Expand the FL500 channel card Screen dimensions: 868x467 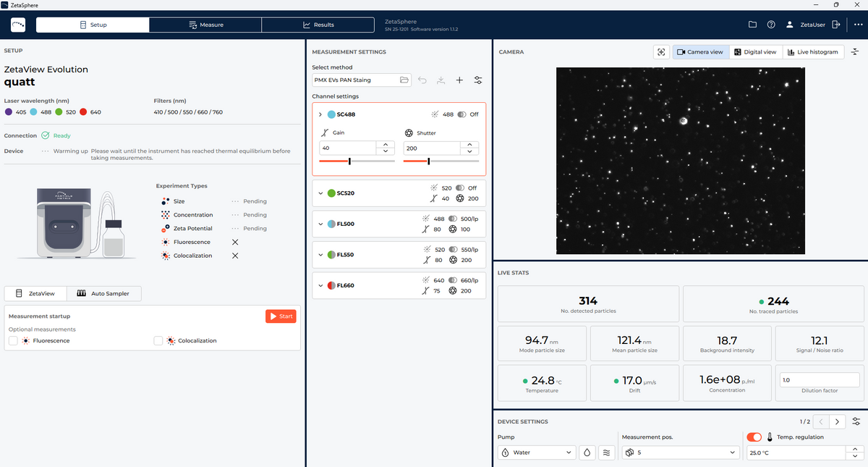pos(320,224)
